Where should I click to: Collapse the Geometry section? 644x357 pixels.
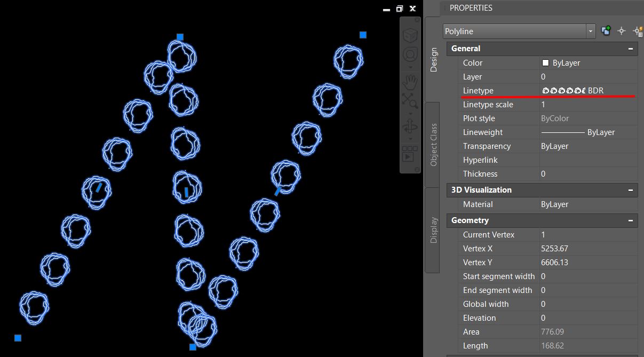(x=631, y=220)
